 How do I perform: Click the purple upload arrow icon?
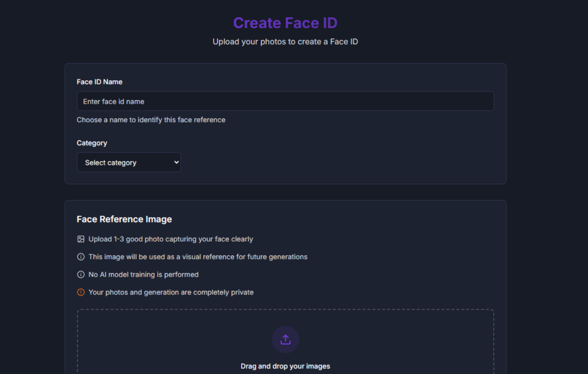tap(285, 340)
